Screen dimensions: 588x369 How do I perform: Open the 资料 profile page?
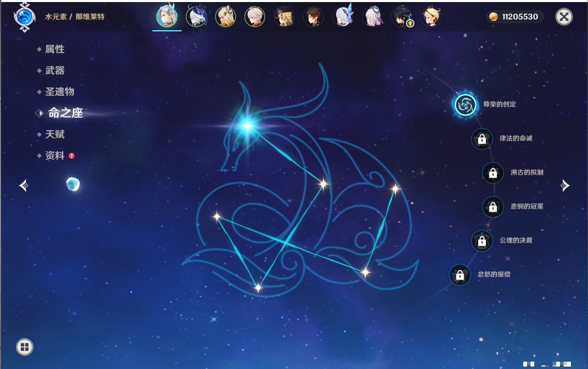(55, 155)
